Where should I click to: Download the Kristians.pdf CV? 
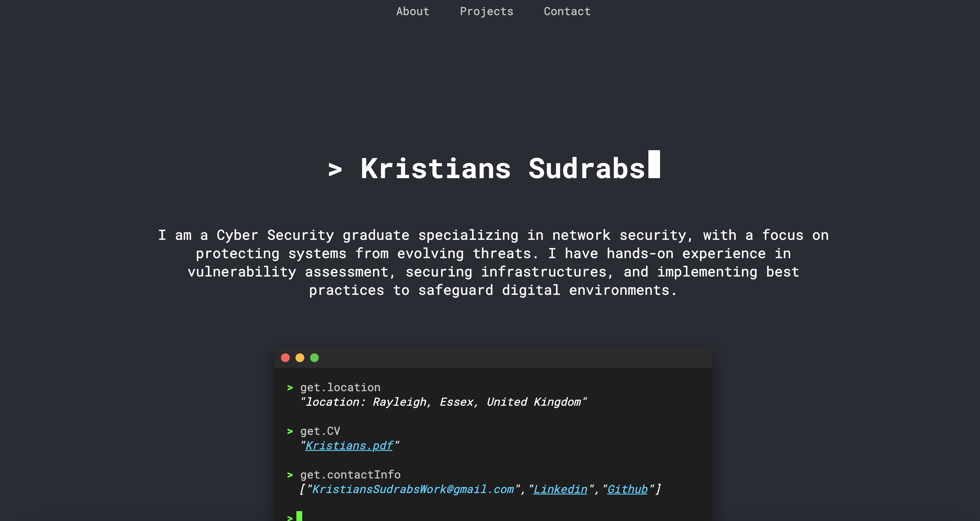[x=349, y=445]
